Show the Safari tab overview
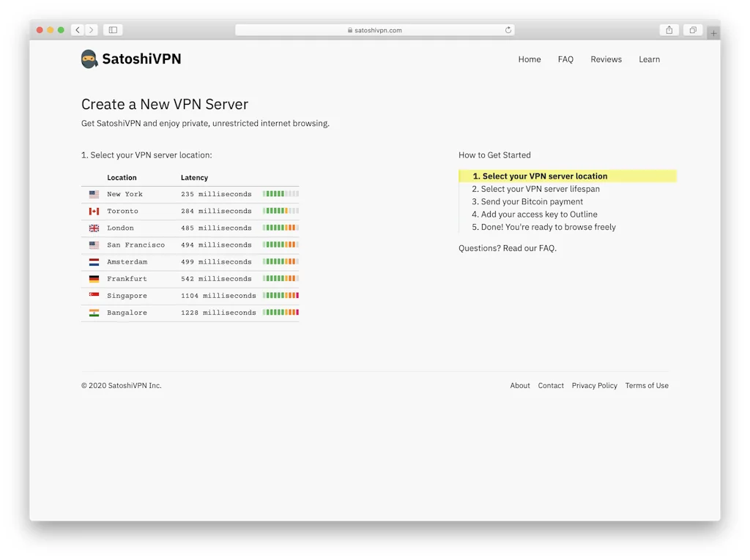This screenshot has height=560, width=750. [692, 30]
